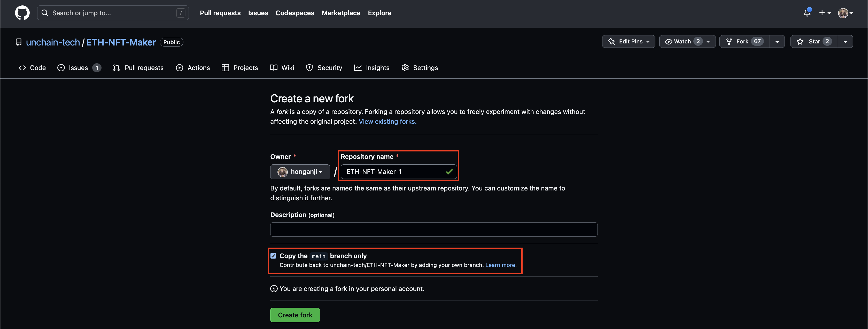This screenshot has width=868, height=329.
Task: Click the Security tab shield icon
Action: (x=309, y=68)
